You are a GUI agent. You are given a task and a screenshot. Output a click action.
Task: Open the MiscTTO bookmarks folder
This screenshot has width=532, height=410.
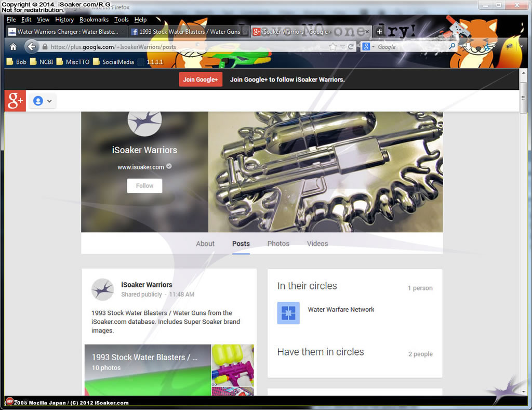73,62
